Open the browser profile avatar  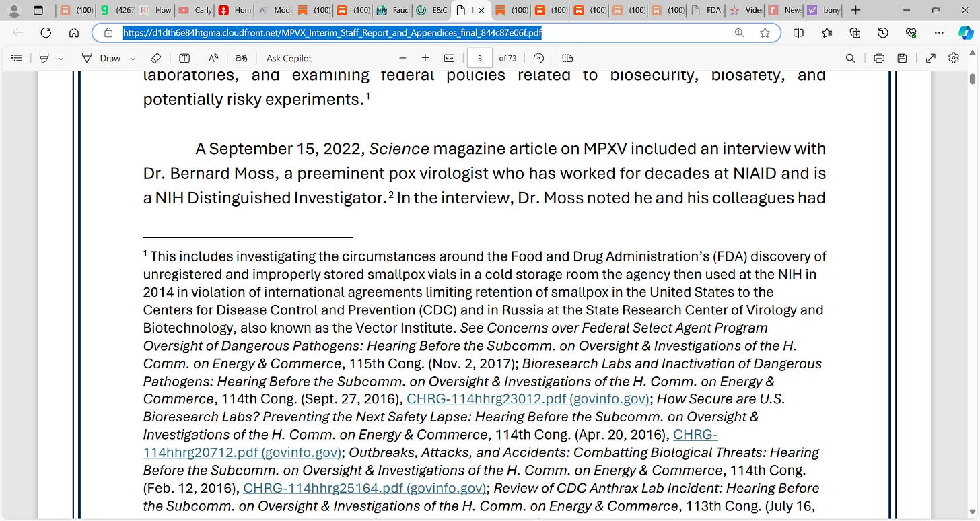13,10
